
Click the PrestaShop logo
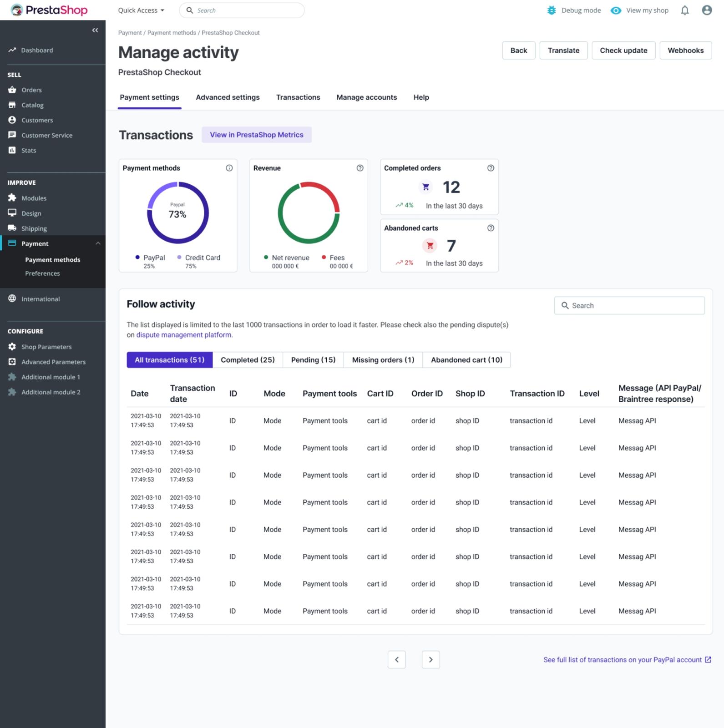point(49,10)
